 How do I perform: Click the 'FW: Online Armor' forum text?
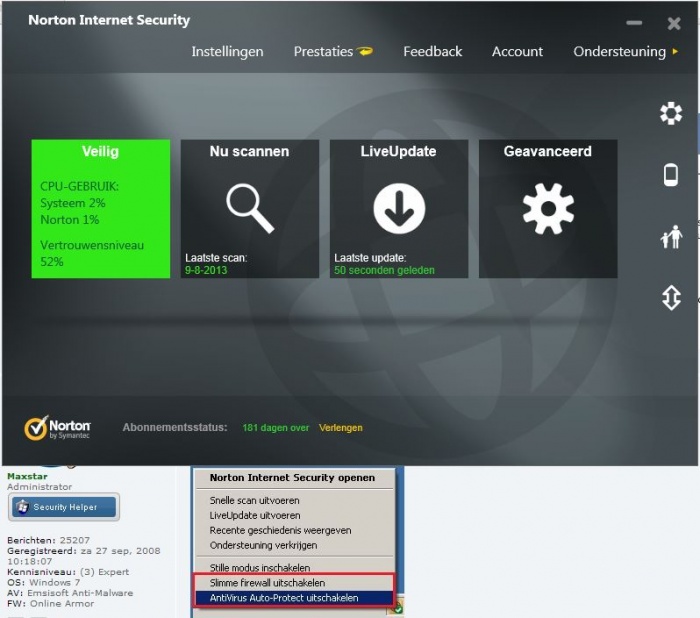[50, 604]
